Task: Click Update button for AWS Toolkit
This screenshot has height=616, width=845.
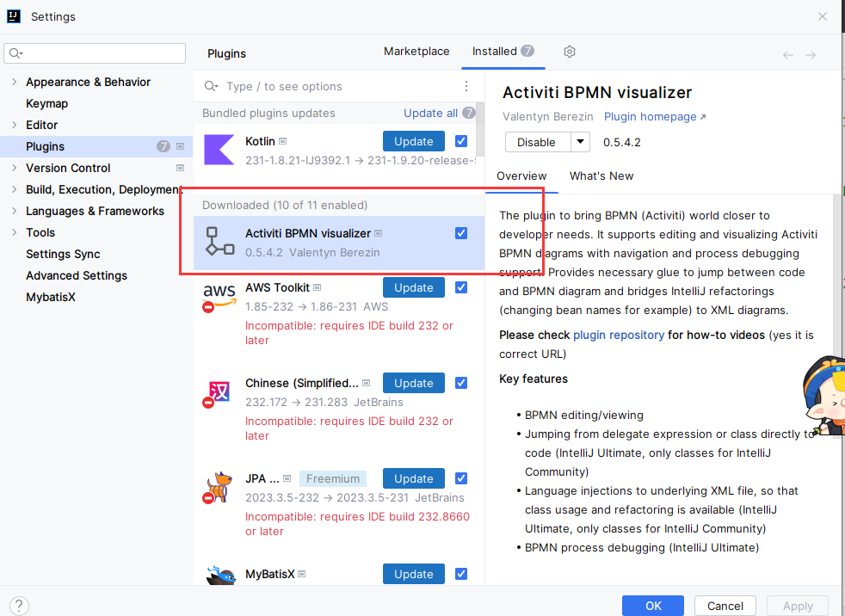Action: pos(414,287)
